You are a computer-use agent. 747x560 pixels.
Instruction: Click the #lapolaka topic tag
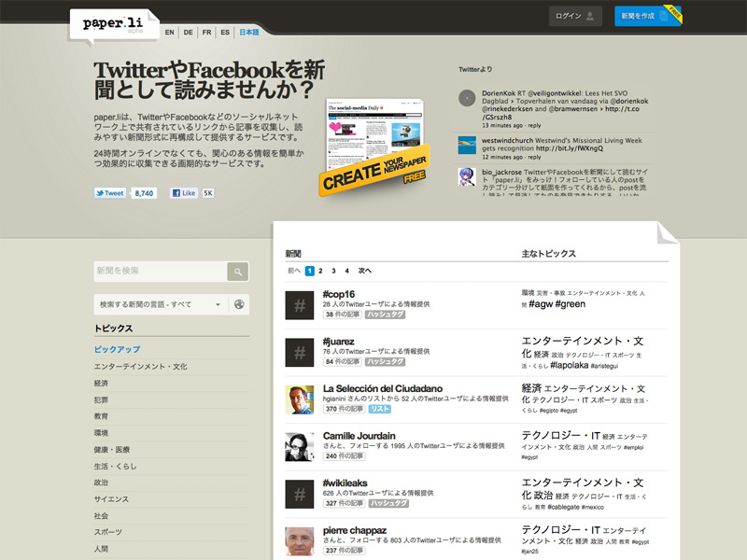tap(570, 365)
